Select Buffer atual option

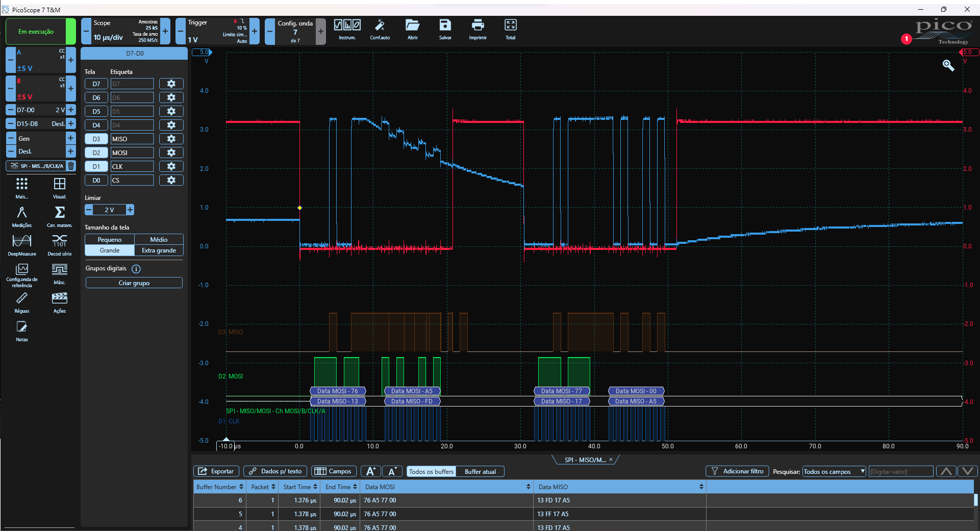[480, 471]
